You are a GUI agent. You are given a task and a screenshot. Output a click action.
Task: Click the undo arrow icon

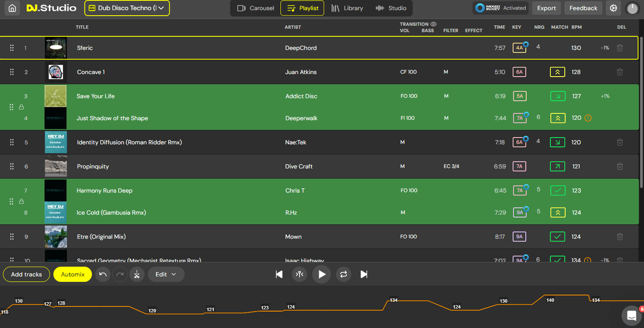[x=103, y=274]
